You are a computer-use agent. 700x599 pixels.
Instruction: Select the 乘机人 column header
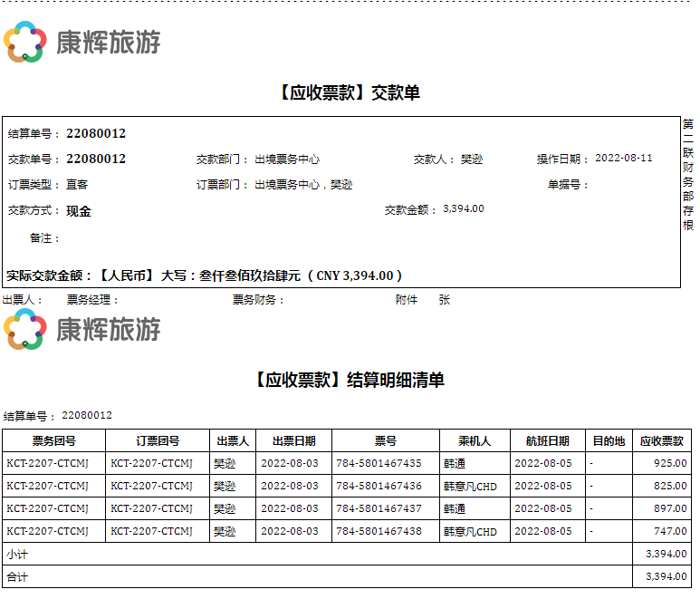tap(474, 441)
